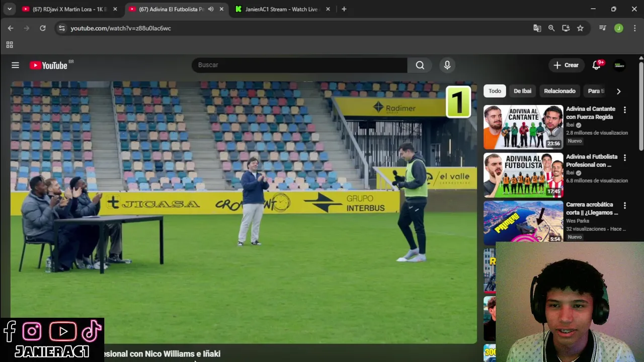Open a new browser tab
Image resolution: width=644 pixels, height=362 pixels.
(344, 9)
